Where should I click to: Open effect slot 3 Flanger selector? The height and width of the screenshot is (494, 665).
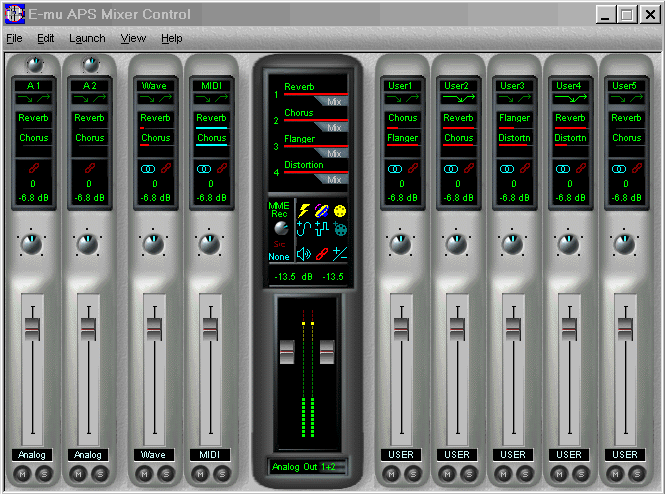click(300, 139)
